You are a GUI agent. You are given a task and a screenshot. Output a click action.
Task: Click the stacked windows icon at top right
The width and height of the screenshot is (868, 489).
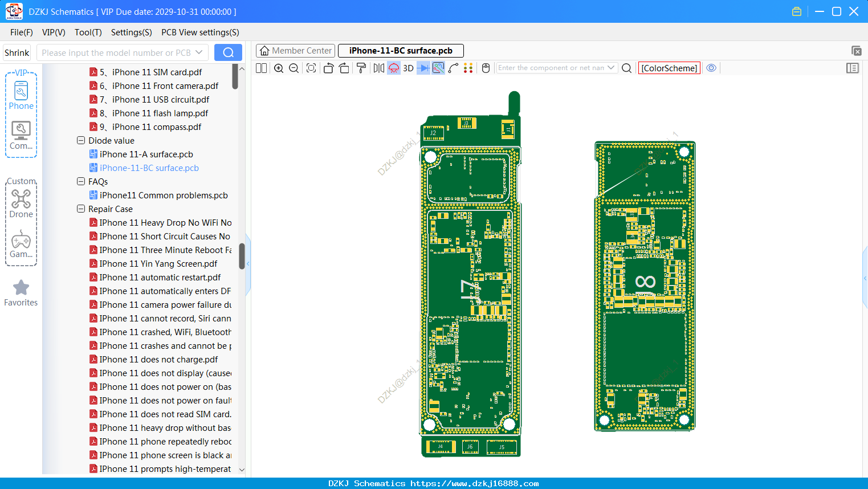tap(856, 51)
